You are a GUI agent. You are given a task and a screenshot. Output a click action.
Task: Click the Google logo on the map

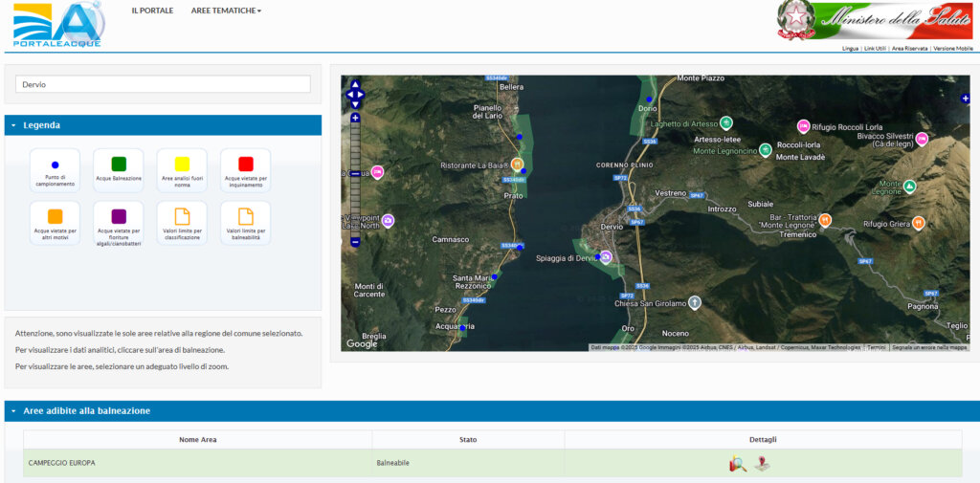(x=362, y=343)
